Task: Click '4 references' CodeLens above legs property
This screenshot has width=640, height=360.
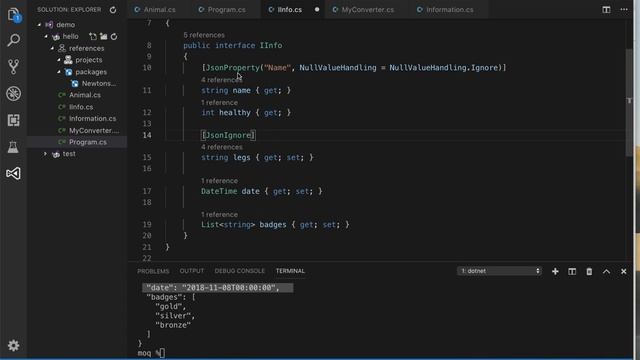Action: (222, 147)
